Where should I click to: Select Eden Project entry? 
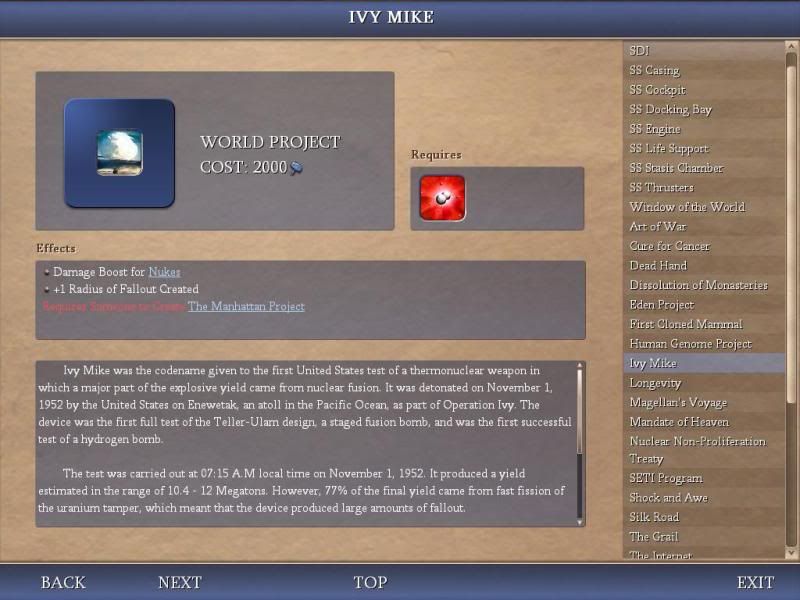point(704,305)
